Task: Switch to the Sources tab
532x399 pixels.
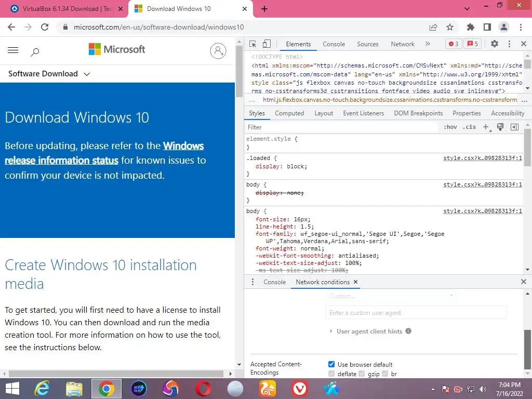Action: (x=367, y=44)
